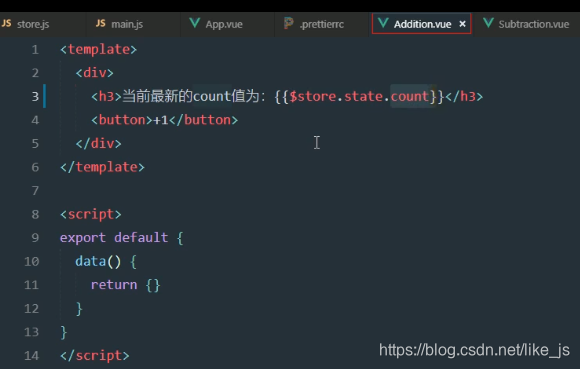The height and width of the screenshot is (369, 580).
Task: Click the JS icon on store.js tab
Action: pyautogui.click(x=6, y=23)
